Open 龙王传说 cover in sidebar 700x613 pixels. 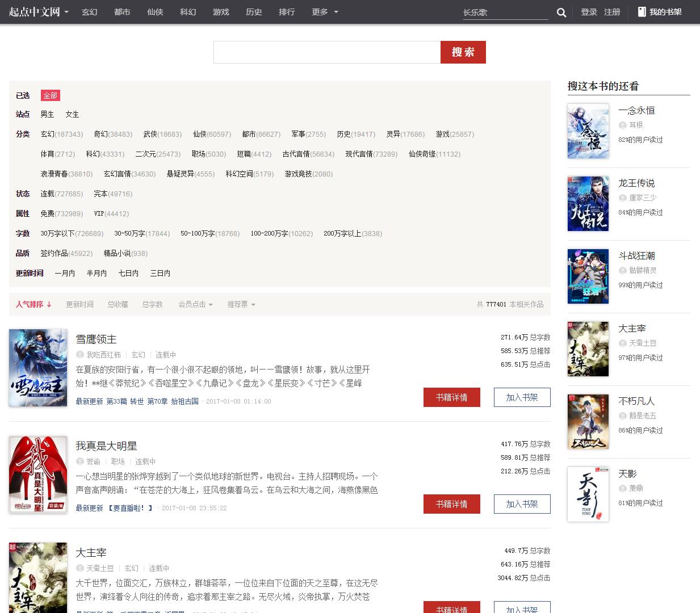[x=588, y=204]
